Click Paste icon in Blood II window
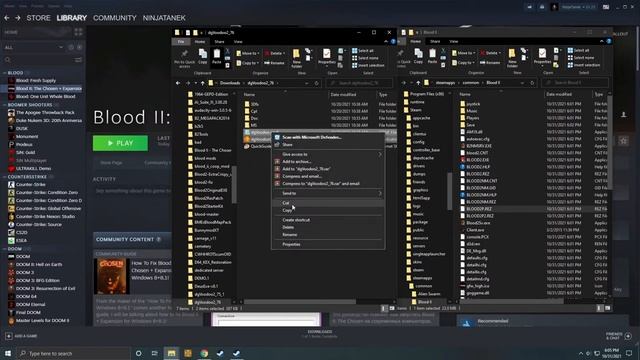Screen dimensions: 640x360 tap(432, 56)
